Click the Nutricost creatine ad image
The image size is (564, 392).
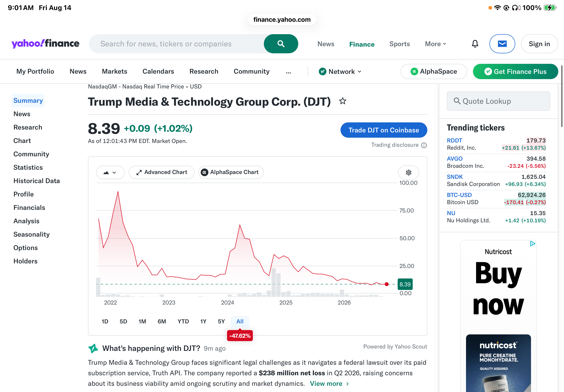pos(498,363)
